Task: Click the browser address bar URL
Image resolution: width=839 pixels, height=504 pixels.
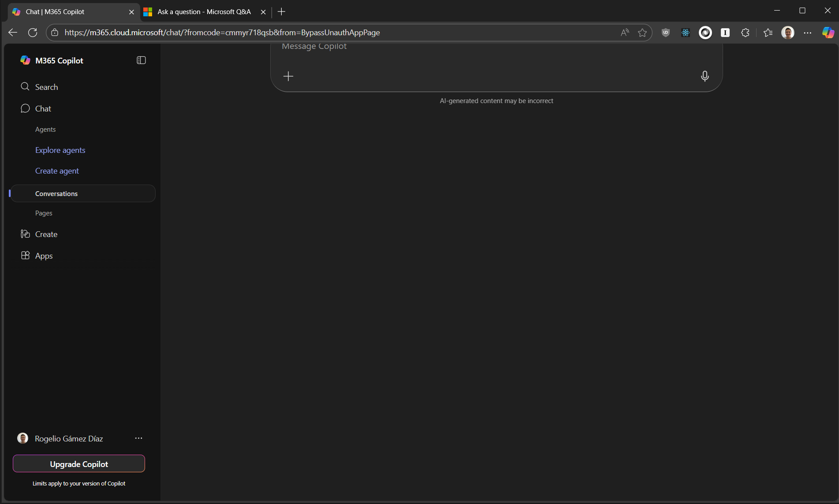Action: [222, 33]
